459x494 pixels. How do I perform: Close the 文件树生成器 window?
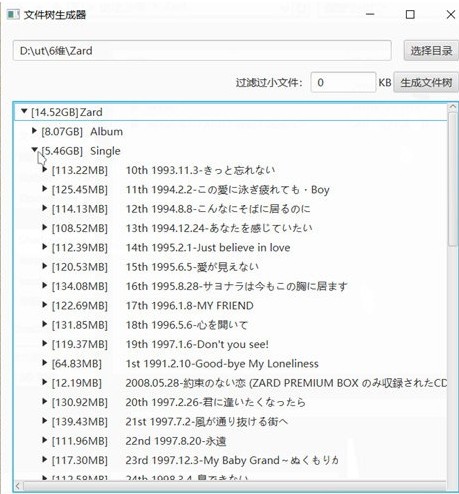(x=450, y=14)
